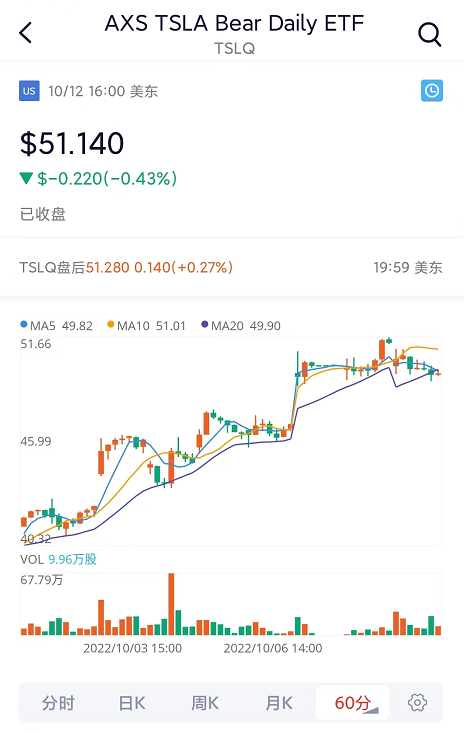Tap the blue clock icon
464x734 pixels.
pos(432,91)
